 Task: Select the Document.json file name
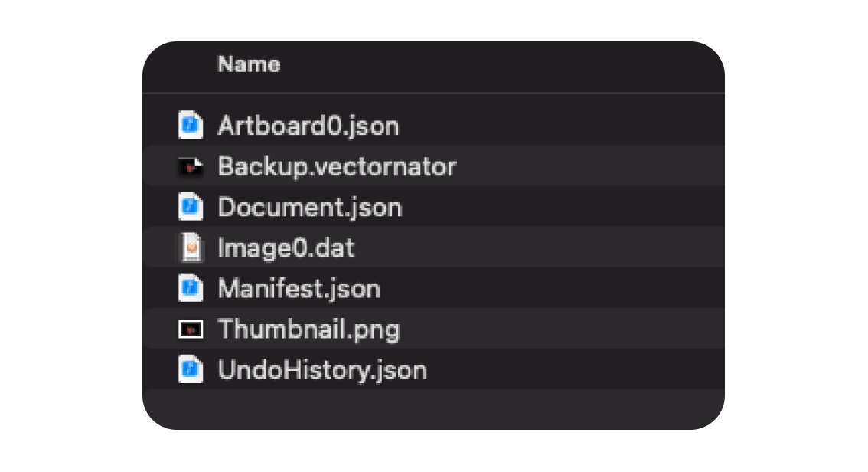[309, 207]
